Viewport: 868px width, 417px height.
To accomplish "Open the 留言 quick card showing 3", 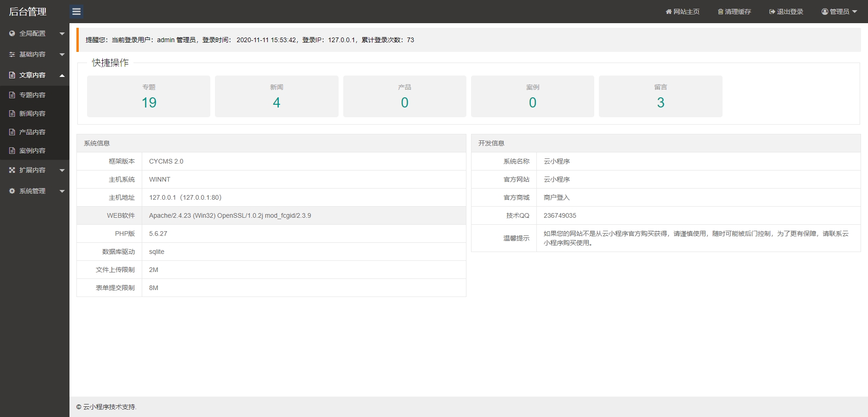I will point(660,96).
